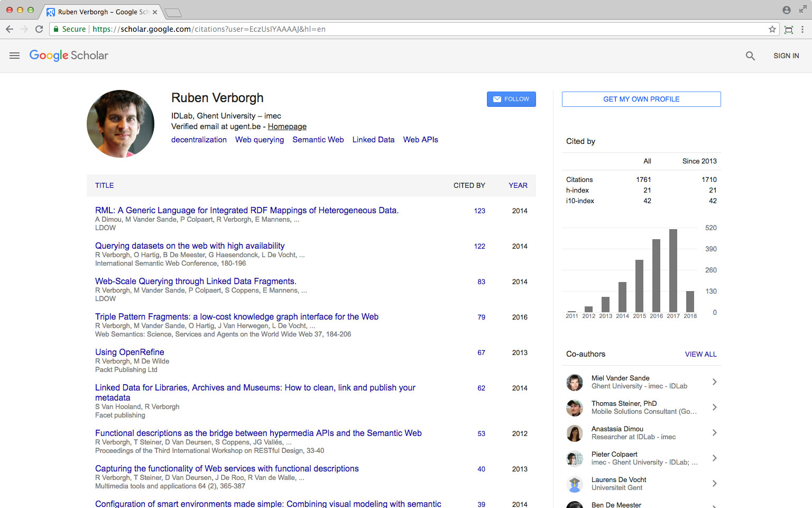Viewport: 812px width, 508px height.
Task: Sort publications by YEAR column header
Action: 518,186
